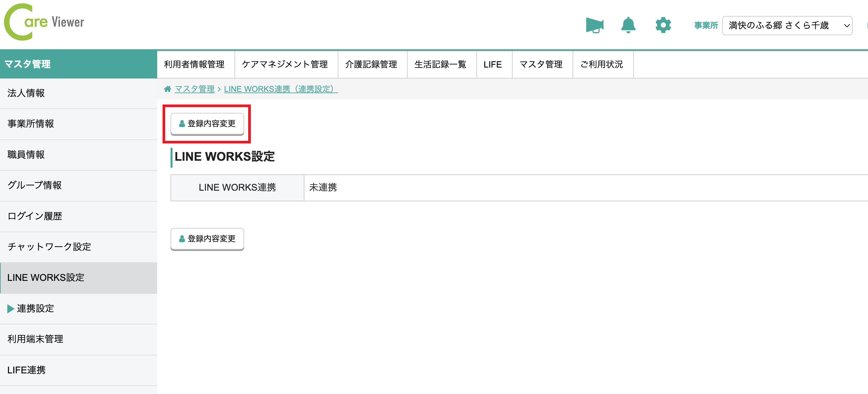Viewport: 868px width, 394px height.
Task: Click the home icon in the breadcrumb
Action: click(168, 89)
